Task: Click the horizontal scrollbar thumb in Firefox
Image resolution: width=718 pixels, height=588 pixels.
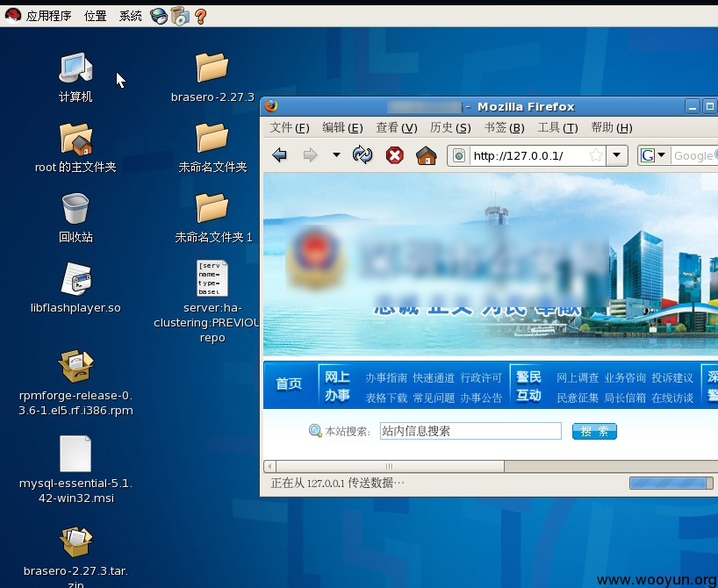Action: coord(390,466)
